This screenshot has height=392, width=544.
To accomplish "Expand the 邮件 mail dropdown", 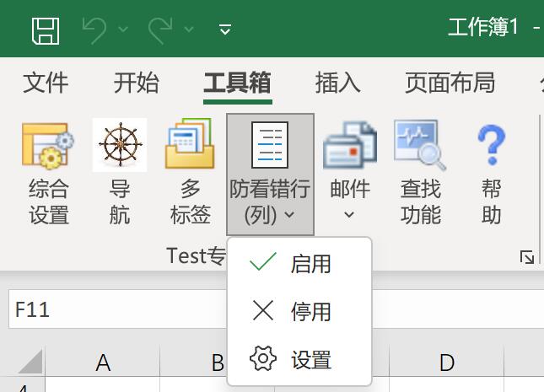I will 349,175.
